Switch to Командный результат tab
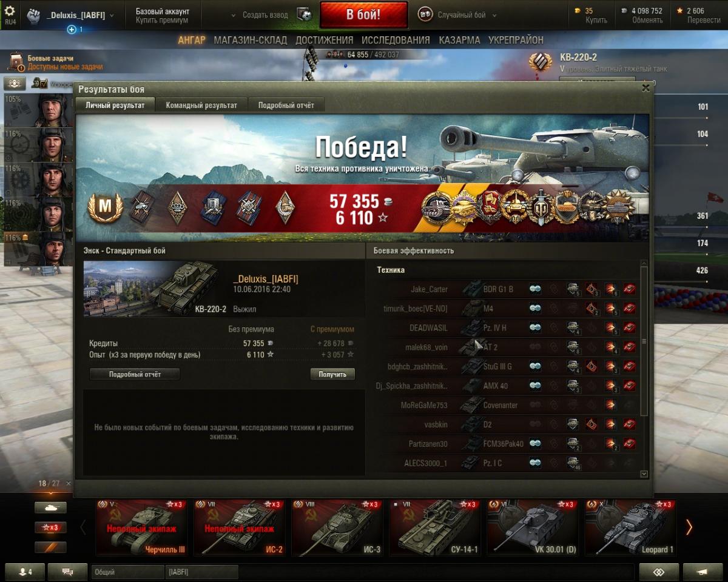 tap(201, 105)
